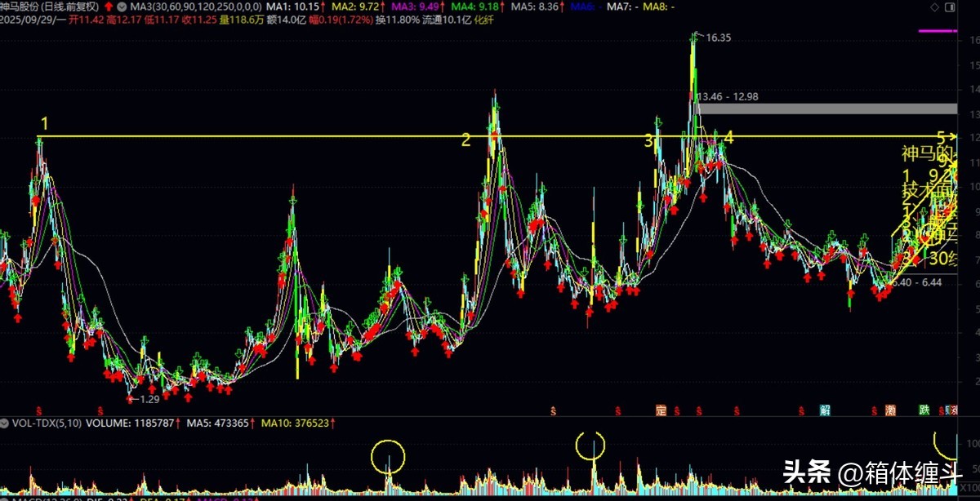This screenshot has width=980, height=501.
Task: Click the 1.29 lowest price label
Action: coord(147,399)
